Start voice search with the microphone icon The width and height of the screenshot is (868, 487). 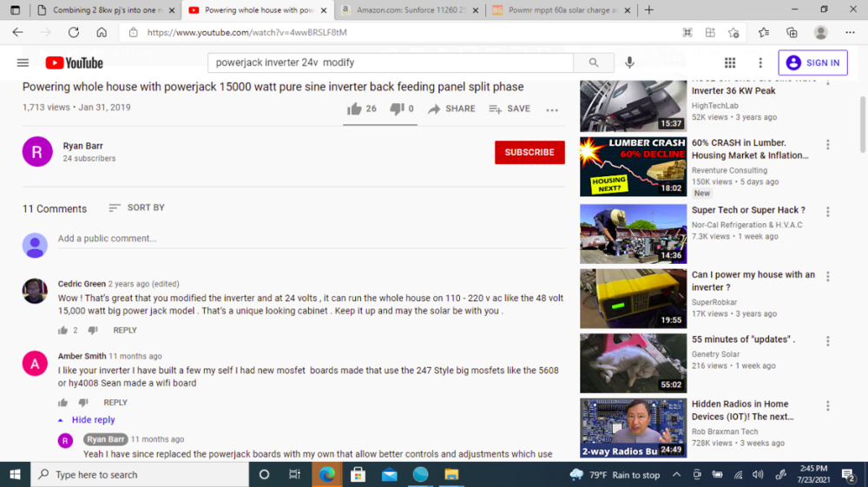[629, 63]
